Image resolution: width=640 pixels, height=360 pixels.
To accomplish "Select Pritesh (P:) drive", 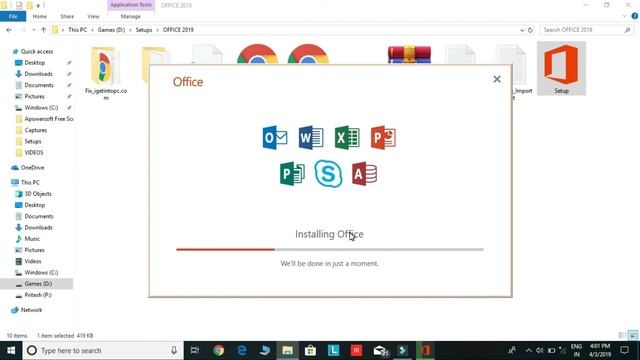I will pos(38,295).
